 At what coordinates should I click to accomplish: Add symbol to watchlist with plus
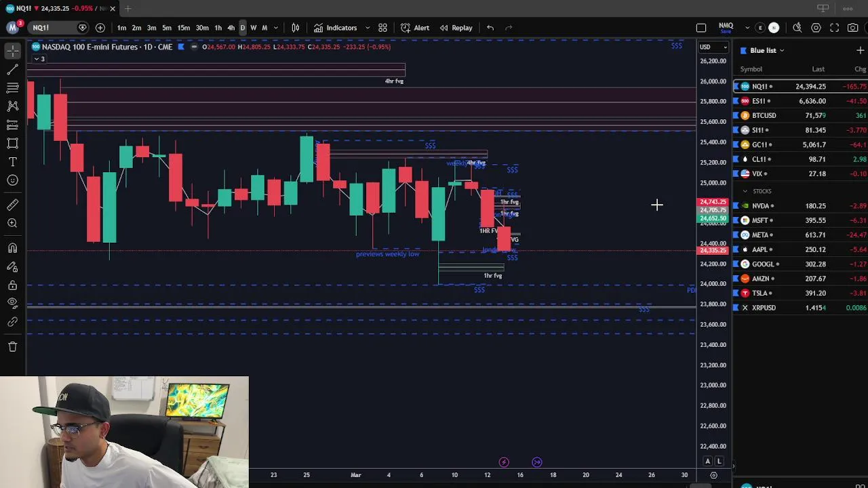860,50
